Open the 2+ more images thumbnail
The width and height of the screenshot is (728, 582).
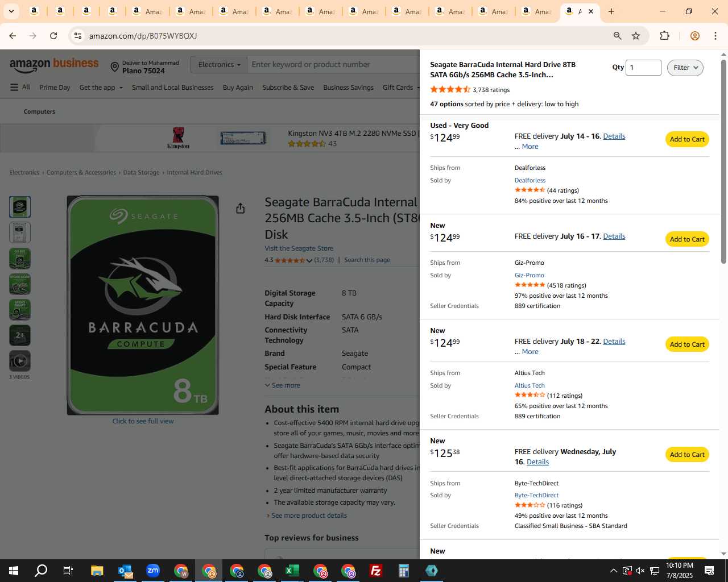pyautogui.click(x=20, y=335)
